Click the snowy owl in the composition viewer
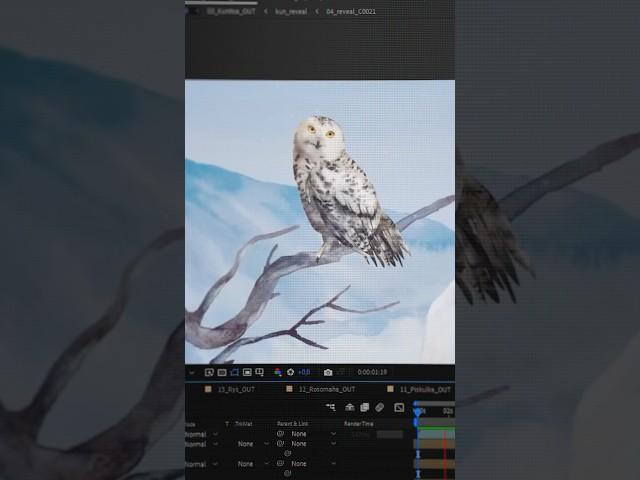The height and width of the screenshot is (480, 640). pos(345,192)
